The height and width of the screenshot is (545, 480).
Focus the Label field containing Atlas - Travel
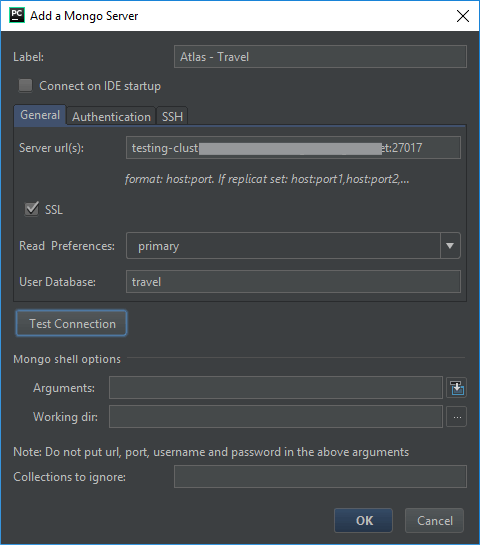(320, 56)
